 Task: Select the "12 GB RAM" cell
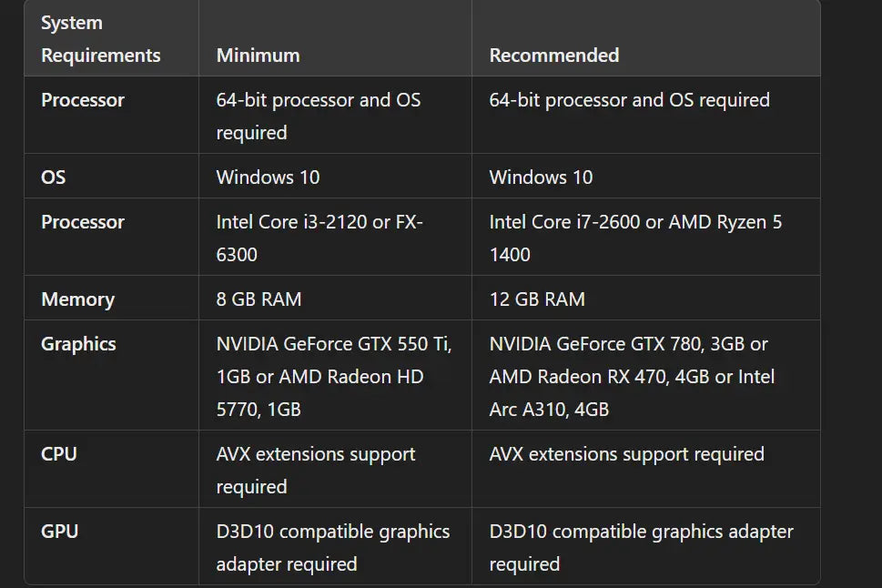click(x=537, y=299)
